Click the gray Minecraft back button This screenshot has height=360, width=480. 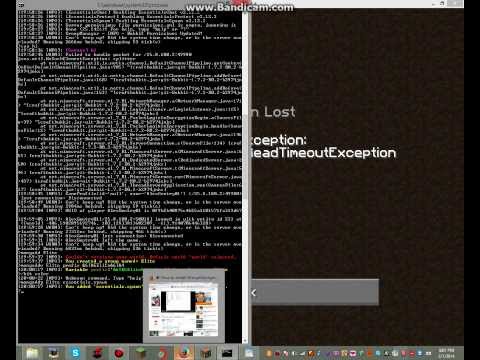(315, 292)
